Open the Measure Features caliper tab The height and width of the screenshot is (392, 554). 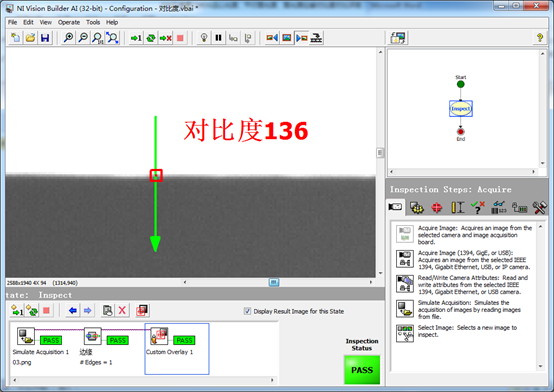tap(458, 207)
